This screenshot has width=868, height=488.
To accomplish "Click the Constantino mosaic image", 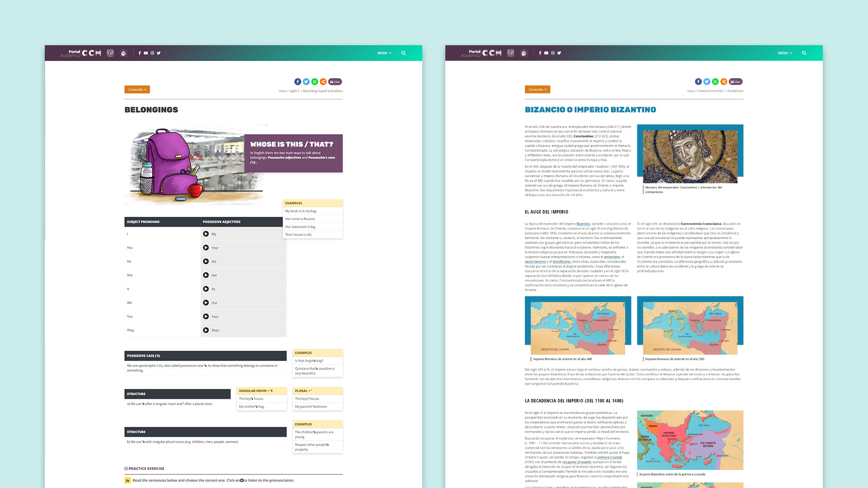I will coord(690,156).
